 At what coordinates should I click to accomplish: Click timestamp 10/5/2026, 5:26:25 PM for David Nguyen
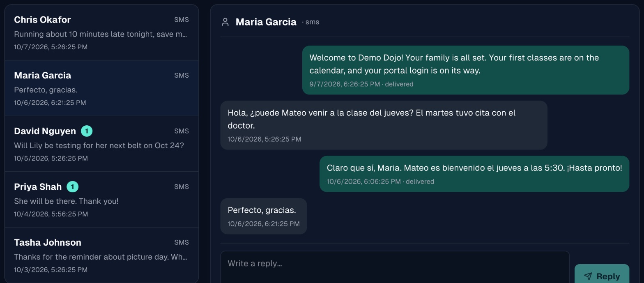[51, 158]
